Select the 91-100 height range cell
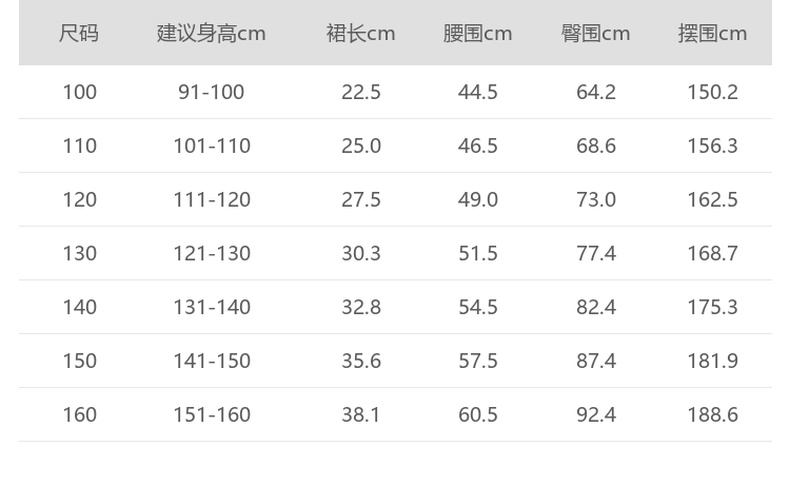The image size is (790, 485). point(211,92)
